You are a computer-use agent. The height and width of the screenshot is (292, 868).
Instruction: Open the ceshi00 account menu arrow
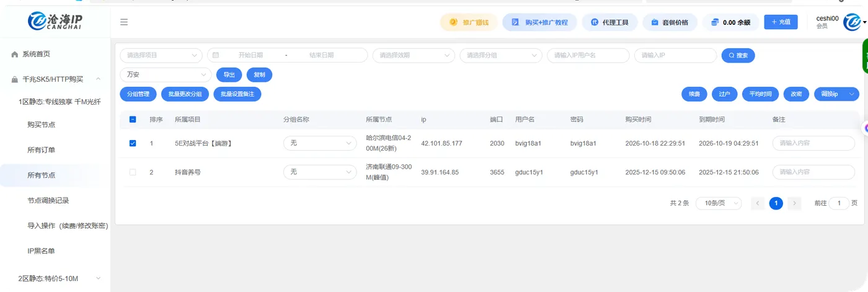(x=864, y=22)
